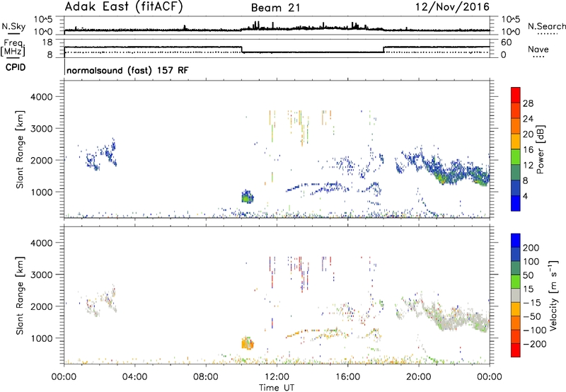Image resolution: width=566 pixels, height=392 pixels.
Task: Click the "1000" tick of the power panel
Action: point(42,192)
